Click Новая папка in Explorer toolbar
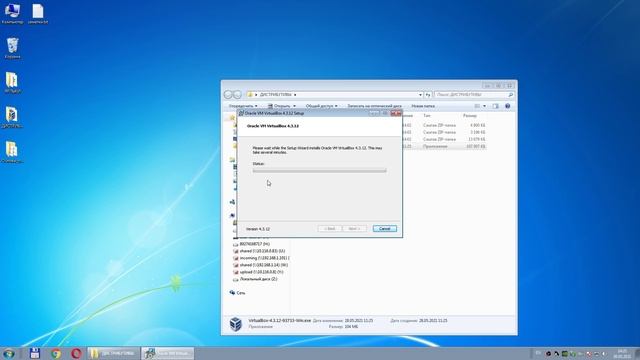 423,106
